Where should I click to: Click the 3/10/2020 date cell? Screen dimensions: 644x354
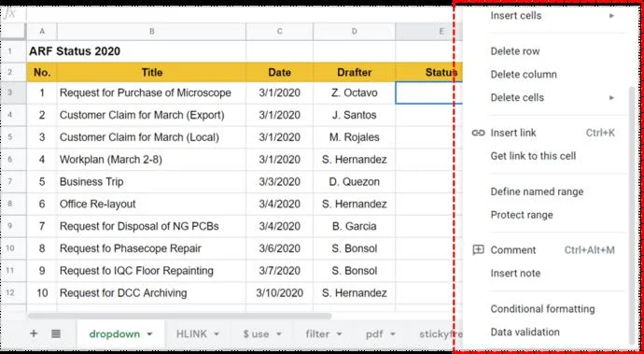click(279, 292)
